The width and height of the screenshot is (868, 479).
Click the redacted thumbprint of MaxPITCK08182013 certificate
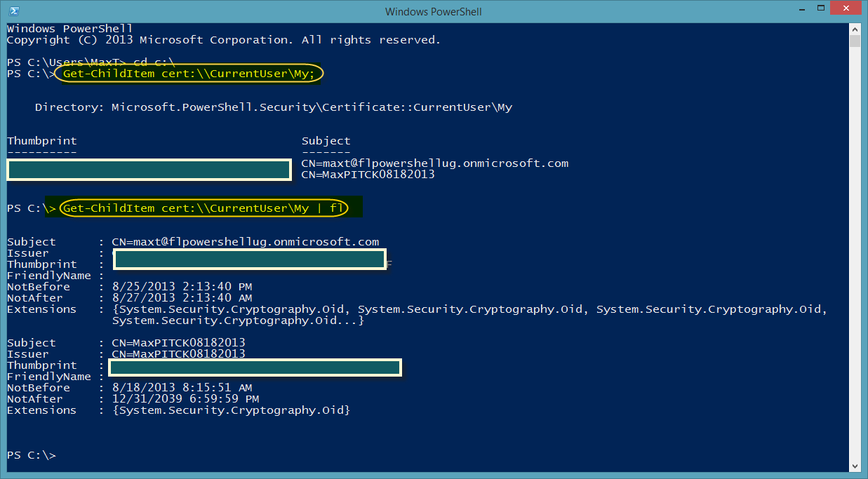point(254,367)
